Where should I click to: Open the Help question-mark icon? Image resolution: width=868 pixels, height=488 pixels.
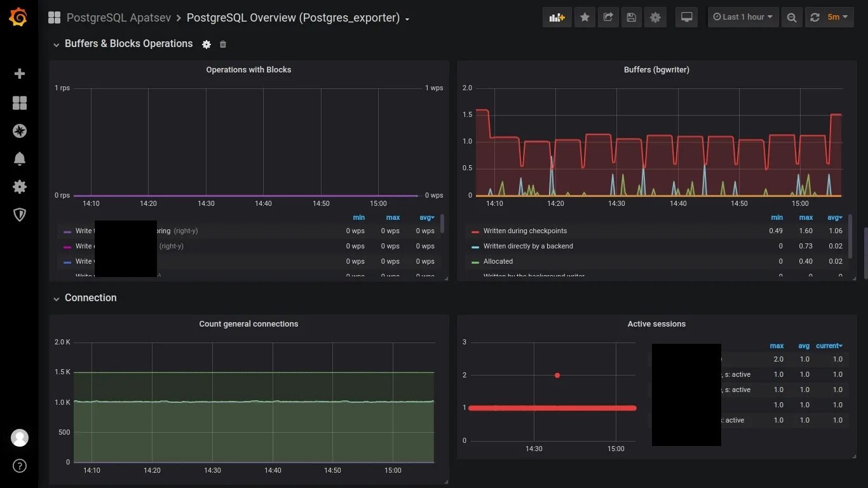pyautogui.click(x=19, y=466)
